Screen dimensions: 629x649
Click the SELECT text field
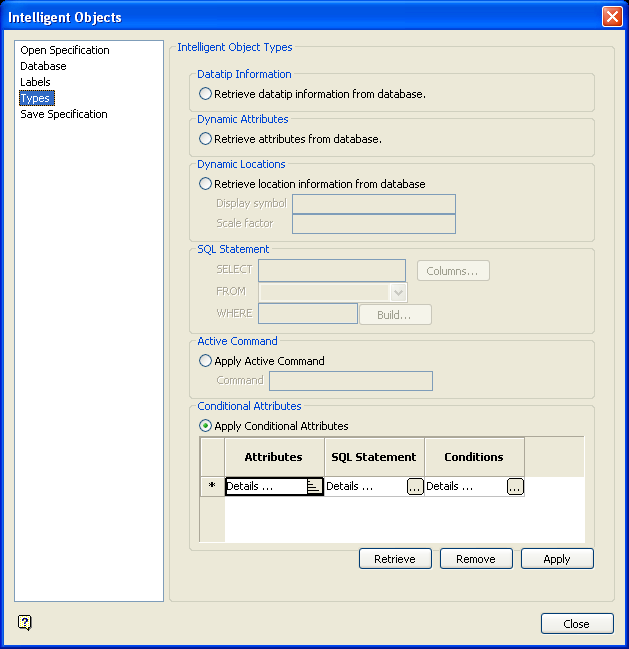[x=332, y=270]
